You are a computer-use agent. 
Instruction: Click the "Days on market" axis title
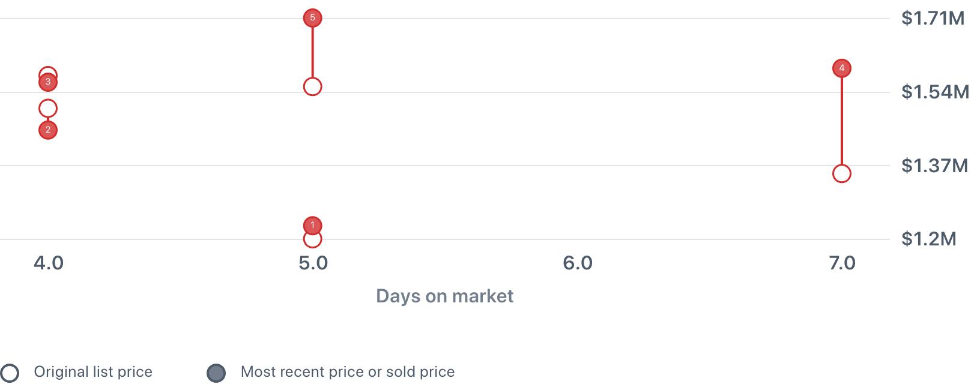pos(444,296)
